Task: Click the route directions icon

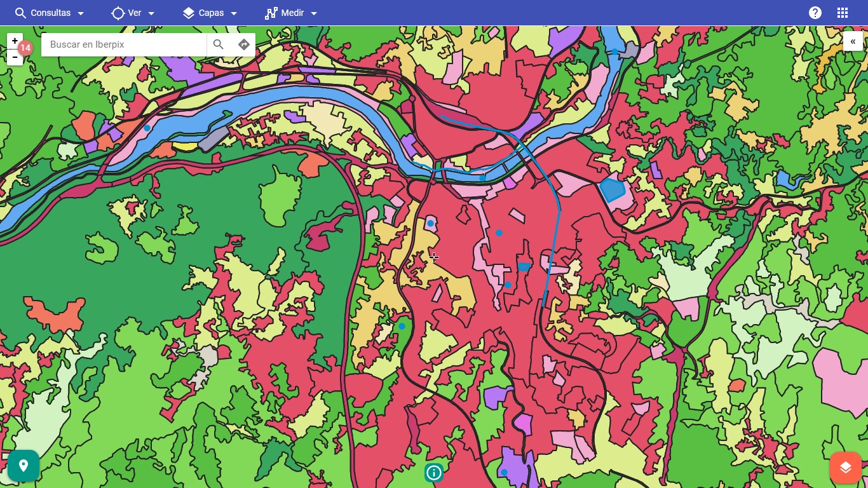Action: point(243,44)
